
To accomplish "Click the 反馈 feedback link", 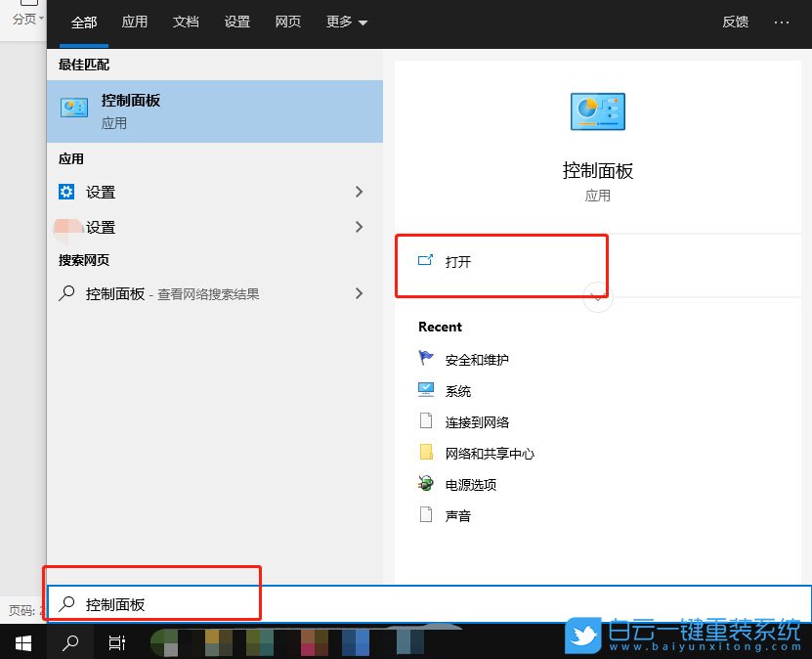I will [735, 21].
